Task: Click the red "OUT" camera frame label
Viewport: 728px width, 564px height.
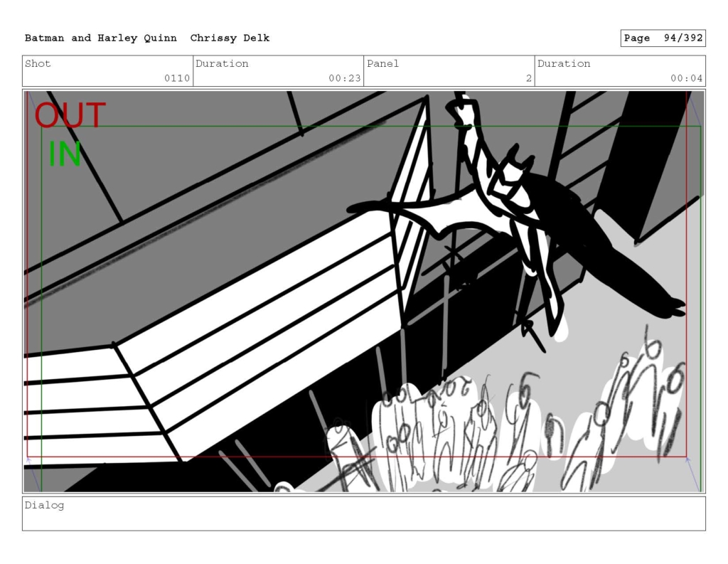Action: pyautogui.click(x=70, y=115)
